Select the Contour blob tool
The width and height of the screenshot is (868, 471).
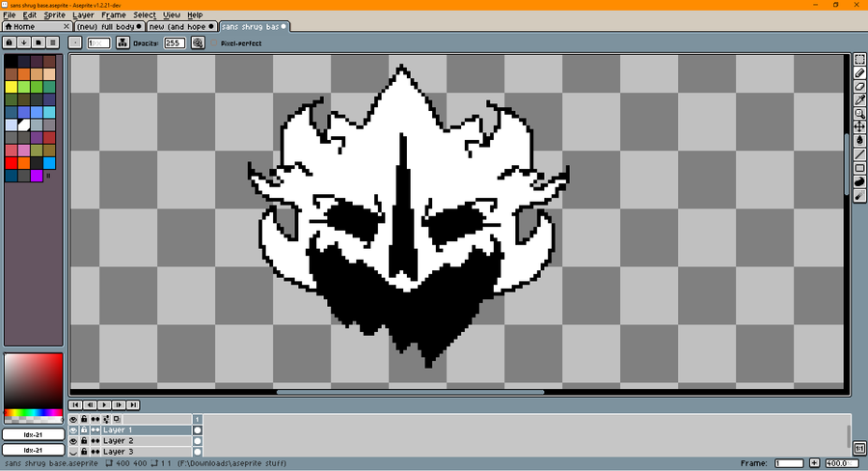[x=859, y=181]
